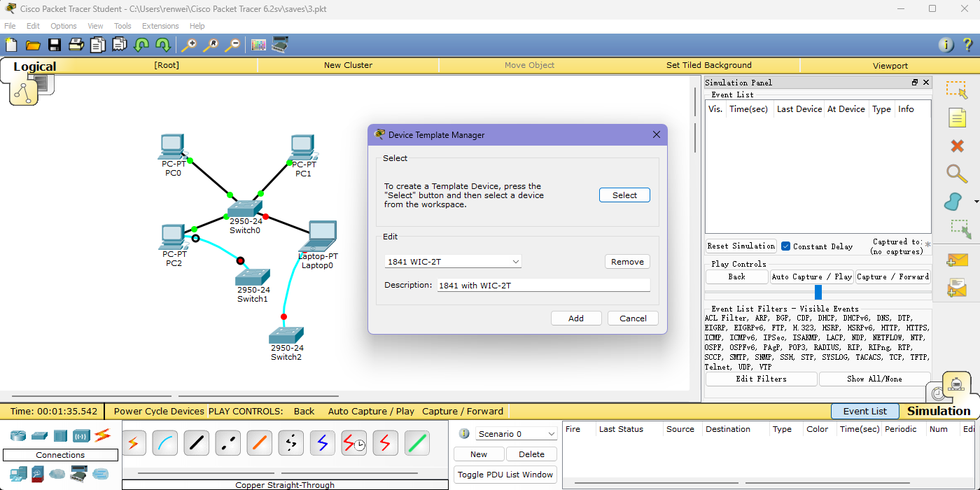
Task: Open the Extensions menu
Action: pos(160,26)
